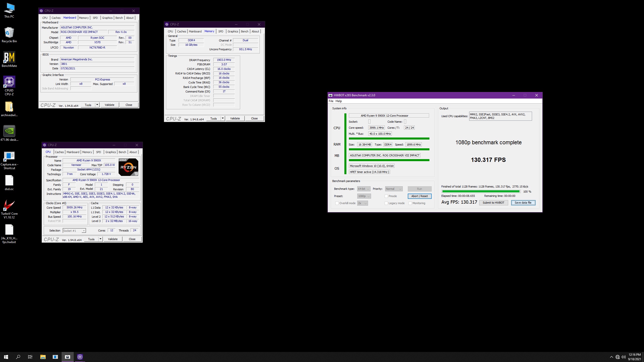Viewport: 644px width, 362px height.
Task: Open Priority Normal dropdown
Action: [394, 189]
